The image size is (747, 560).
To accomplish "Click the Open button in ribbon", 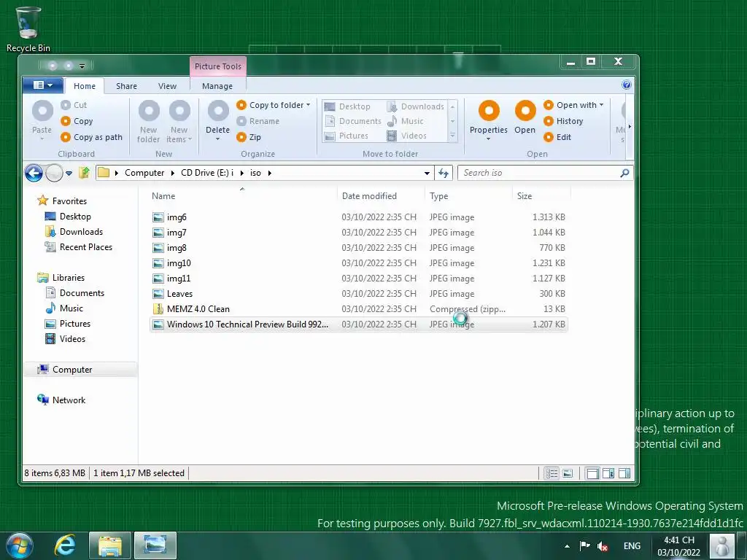I will 525,117.
